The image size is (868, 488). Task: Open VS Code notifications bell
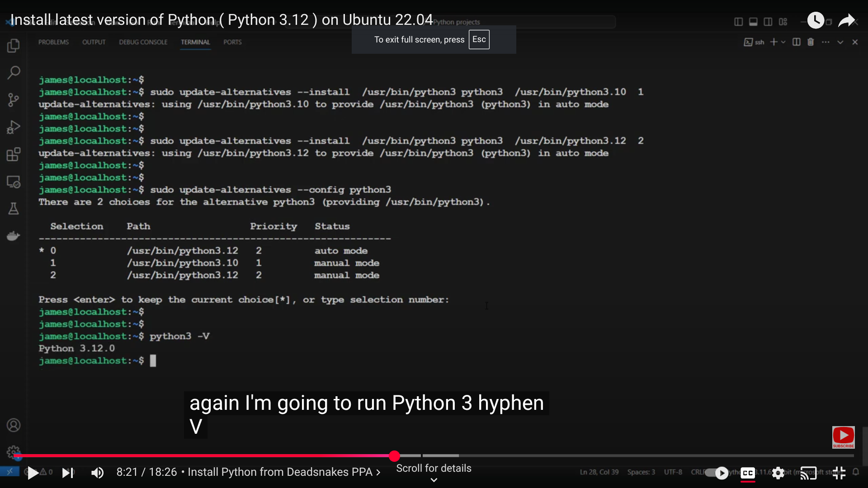(x=856, y=472)
